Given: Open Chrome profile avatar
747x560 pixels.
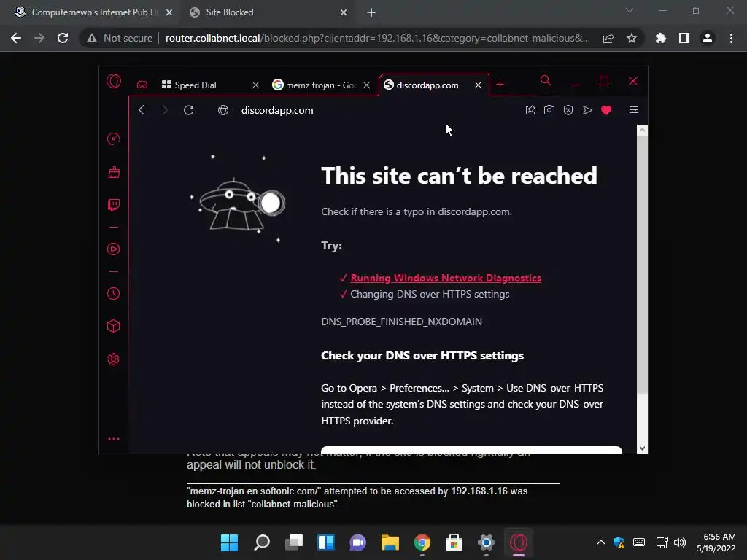Looking at the screenshot, I should pos(708,38).
